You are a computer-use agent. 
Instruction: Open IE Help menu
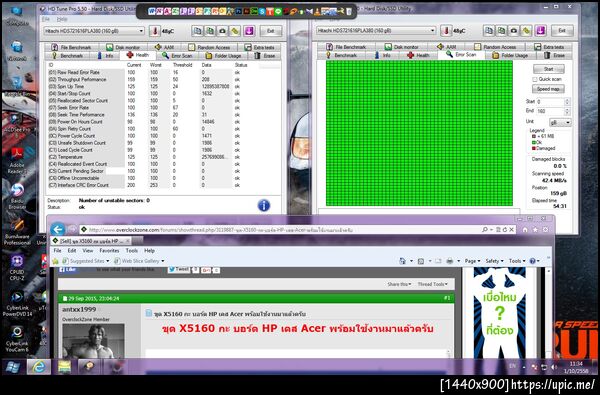click(x=149, y=250)
